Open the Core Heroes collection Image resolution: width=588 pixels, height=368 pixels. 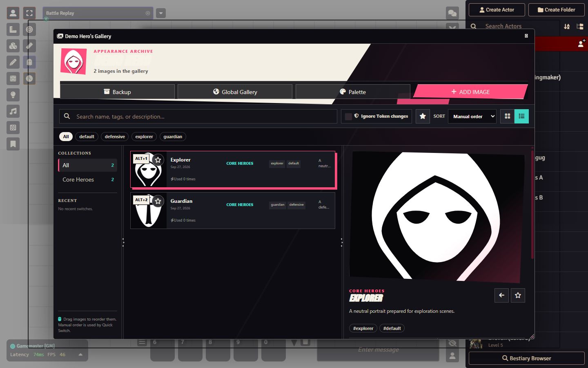click(87, 180)
